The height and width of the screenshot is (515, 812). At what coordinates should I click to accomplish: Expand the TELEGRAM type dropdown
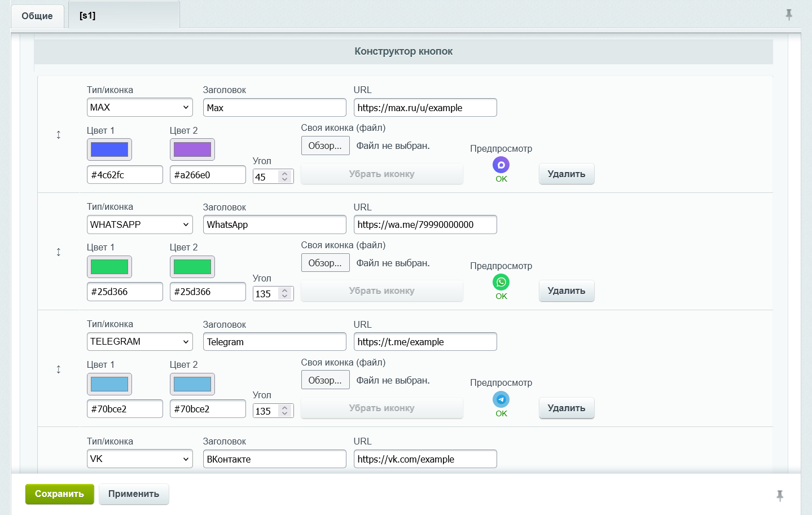coord(139,342)
